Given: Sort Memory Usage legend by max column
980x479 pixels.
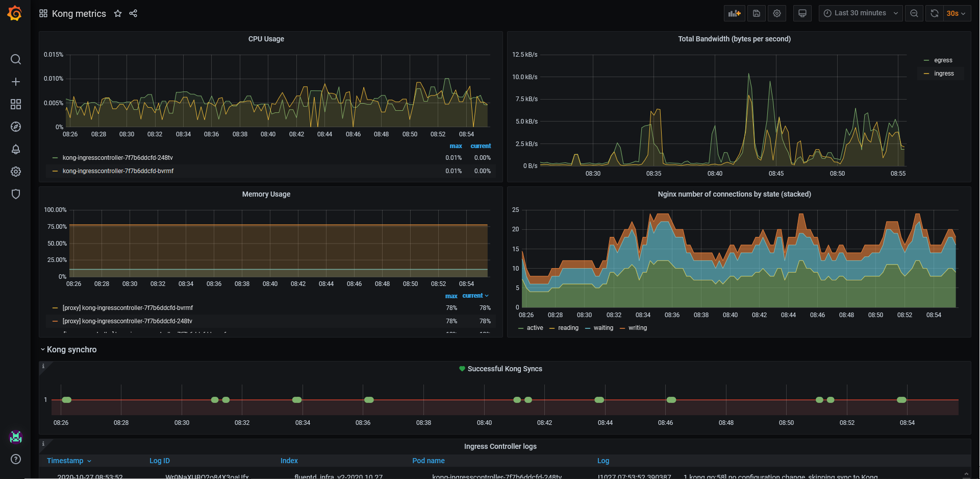Looking at the screenshot, I should [451, 296].
